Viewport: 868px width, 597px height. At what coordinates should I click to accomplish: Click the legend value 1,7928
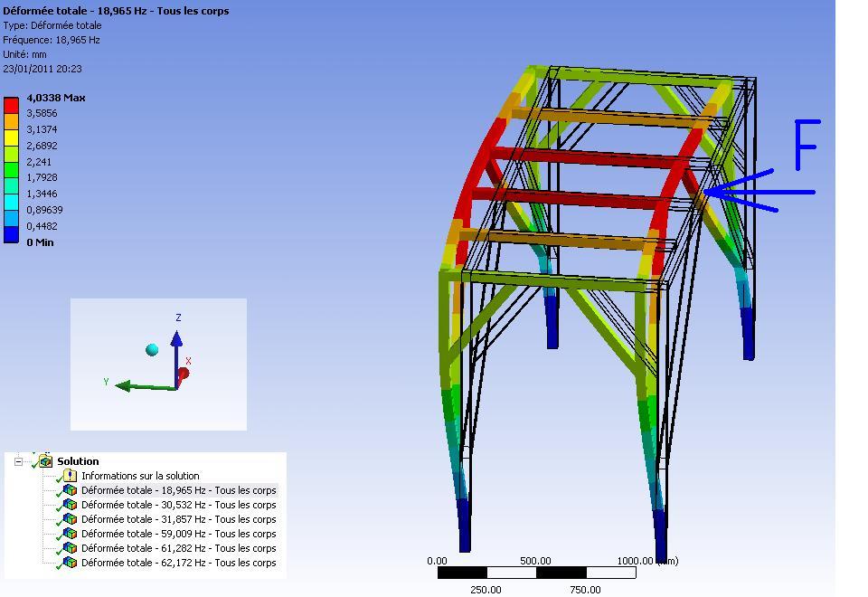(42, 177)
